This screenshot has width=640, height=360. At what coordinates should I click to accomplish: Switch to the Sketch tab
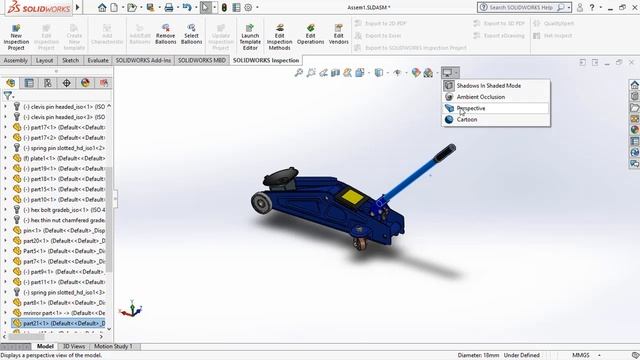tap(70, 60)
